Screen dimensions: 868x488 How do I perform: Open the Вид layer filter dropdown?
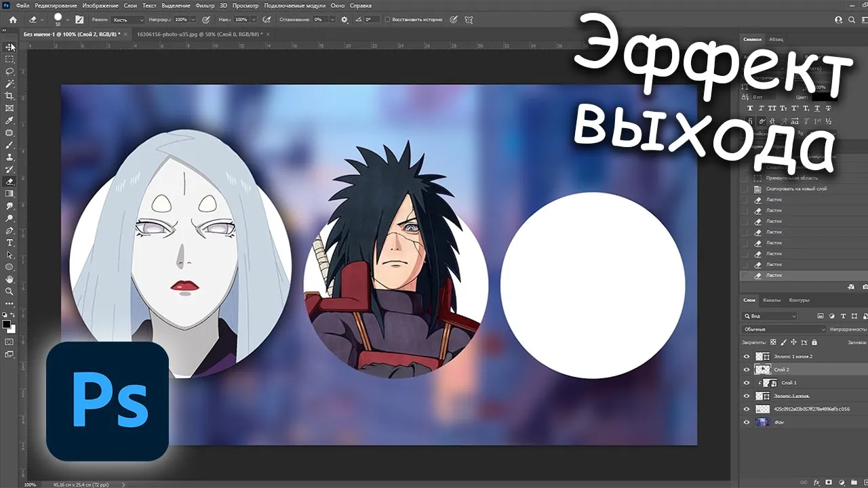click(x=770, y=316)
